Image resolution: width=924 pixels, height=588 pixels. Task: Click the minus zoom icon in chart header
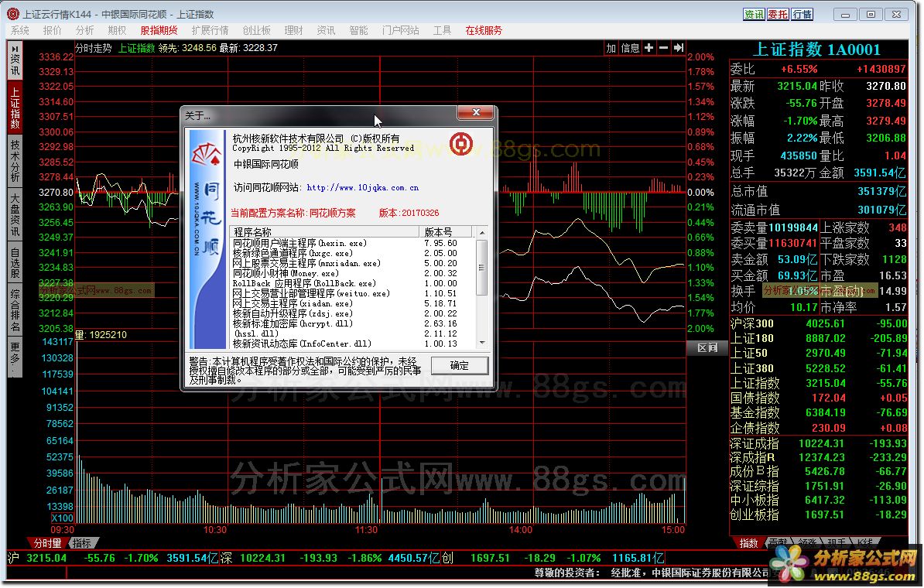pos(663,48)
